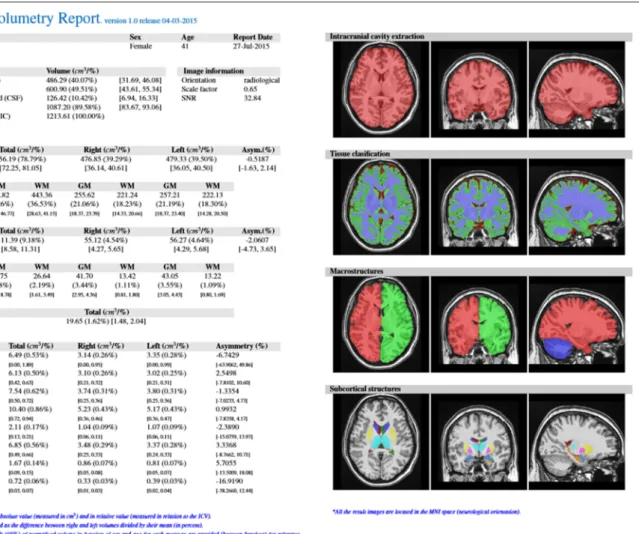639x534 pixels.
Task: Click the total value 6.49 (0.53%)
Action: pos(28,355)
